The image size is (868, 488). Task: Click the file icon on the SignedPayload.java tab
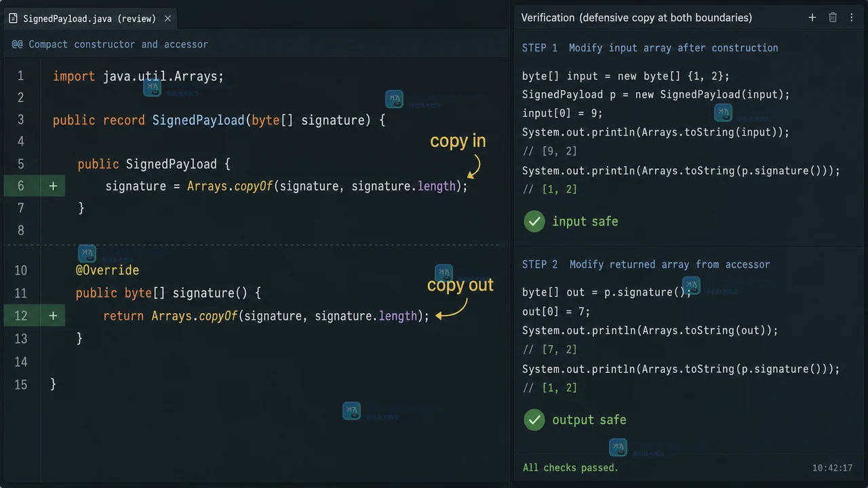pyautogui.click(x=14, y=18)
